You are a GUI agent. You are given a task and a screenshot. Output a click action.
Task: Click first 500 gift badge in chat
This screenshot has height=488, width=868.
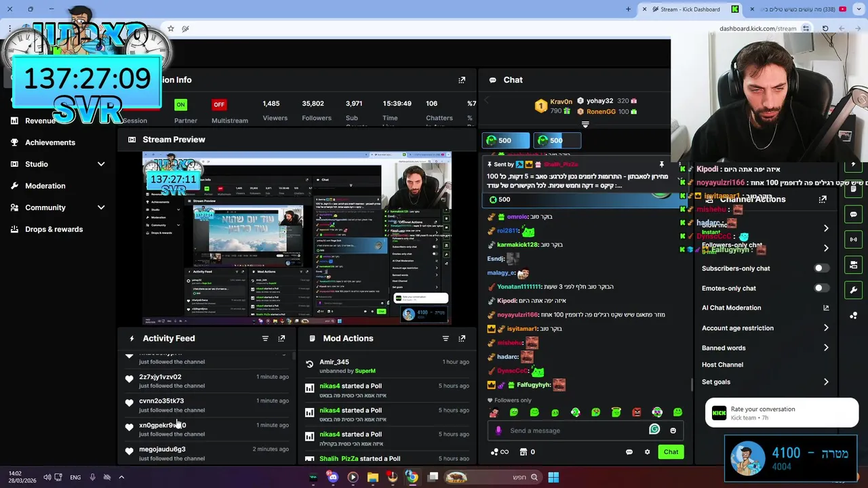(x=506, y=140)
